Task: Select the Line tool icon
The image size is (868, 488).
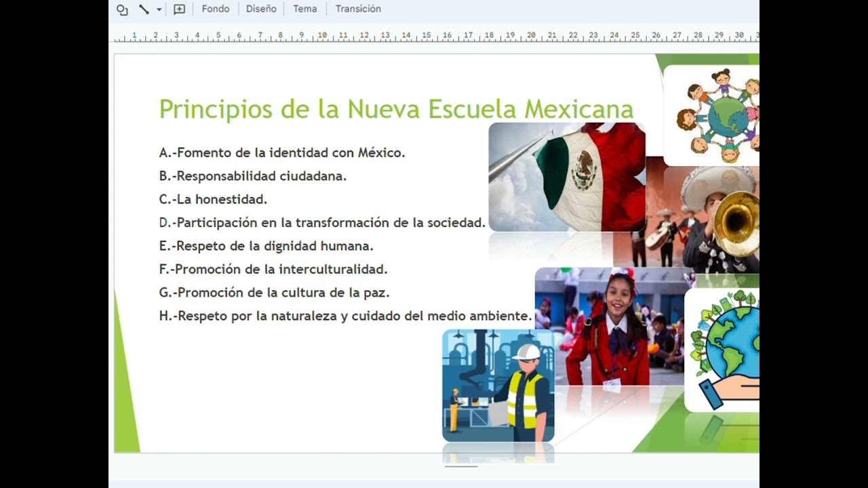Action: coord(144,9)
